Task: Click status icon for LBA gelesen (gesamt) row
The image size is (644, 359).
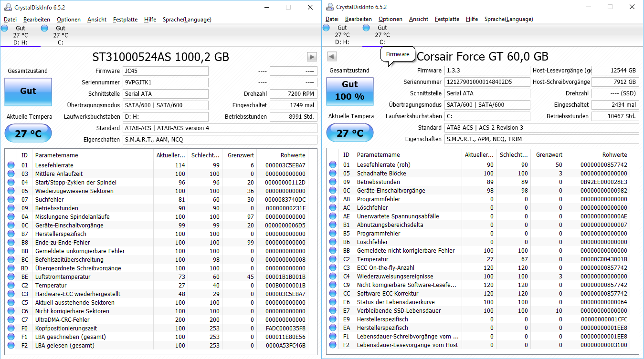Action: [x=11, y=346]
